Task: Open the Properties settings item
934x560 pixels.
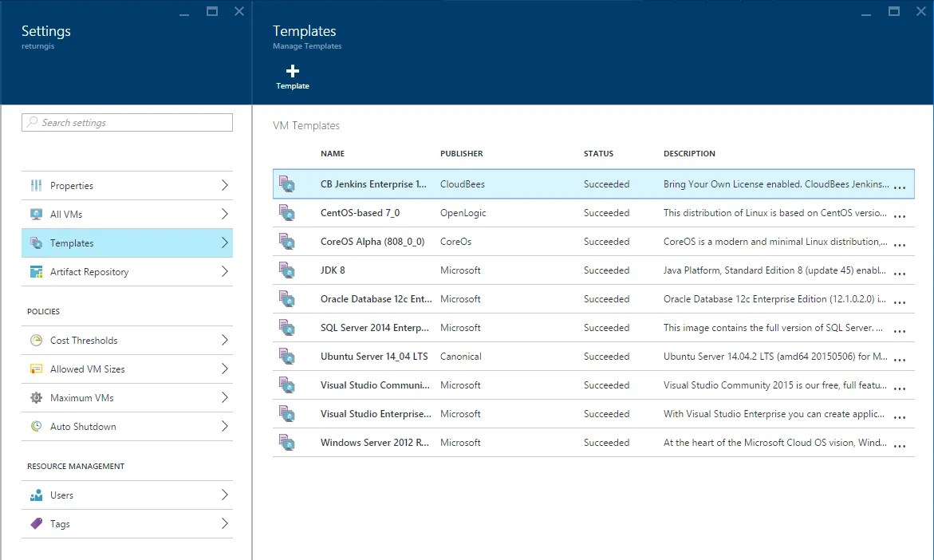Action: point(127,185)
